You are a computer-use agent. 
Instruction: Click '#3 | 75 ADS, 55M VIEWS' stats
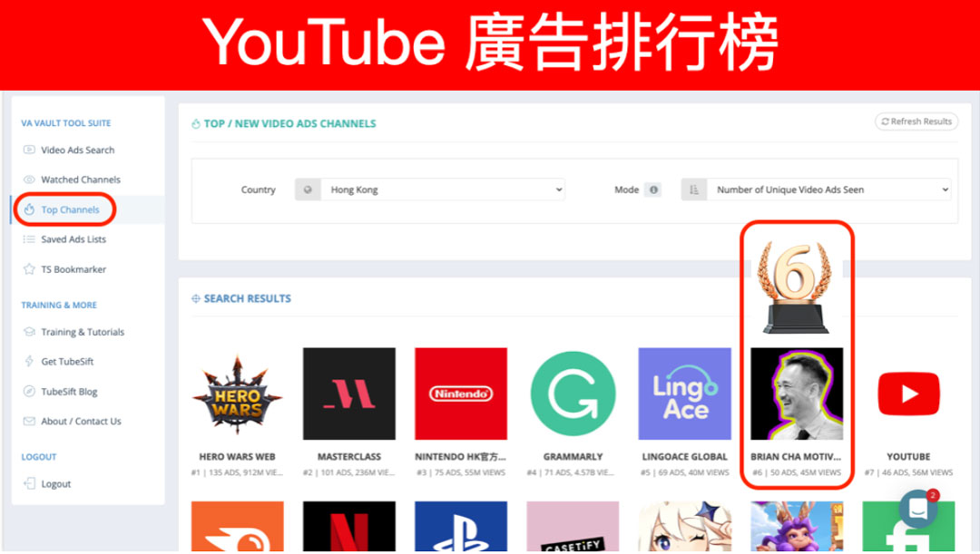[x=461, y=472]
